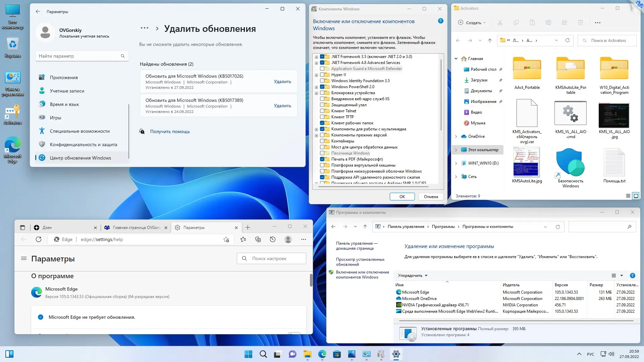The height and width of the screenshot is (362, 644).
Task: Expand .NET Framework 3.5 tree node
Action: coord(316,57)
